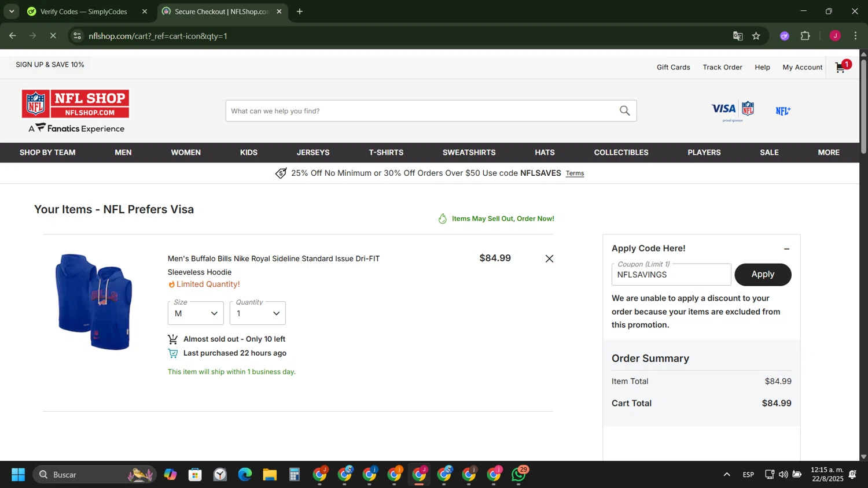Open promotion Terms link
The height and width of the screenshot is (488, 868).
575,173
